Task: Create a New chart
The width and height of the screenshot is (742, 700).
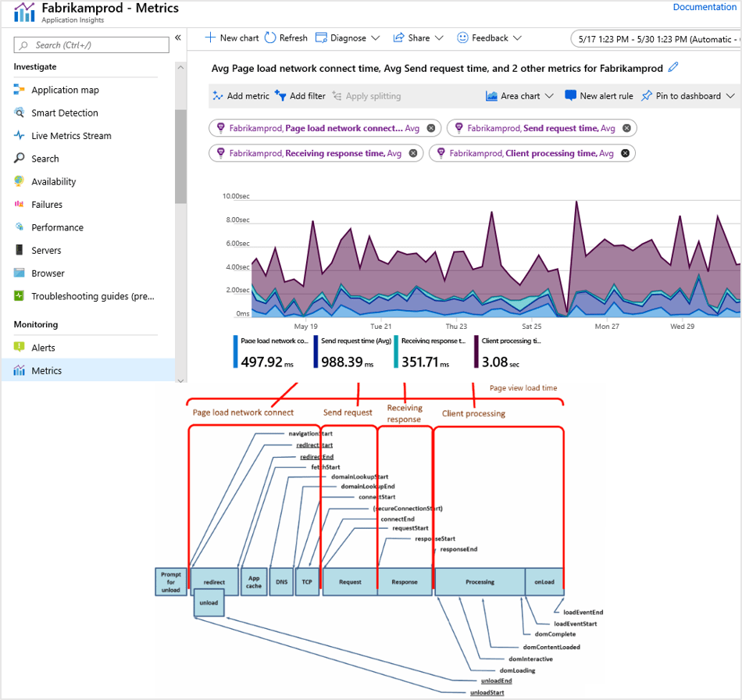Action: 231,37
